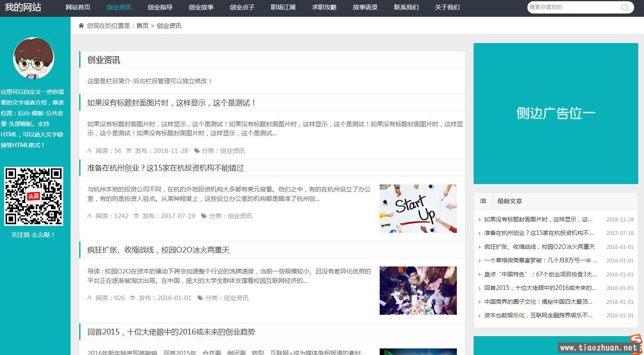
Task: Open article 疯狂扩张、收缩战线，校园O2O冰火两重天
Action: (158, 250)
